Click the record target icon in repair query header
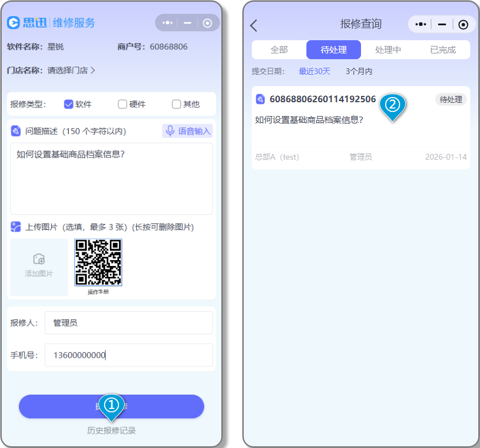This screenshot has height=448, width=480. (x=463, y=24)
